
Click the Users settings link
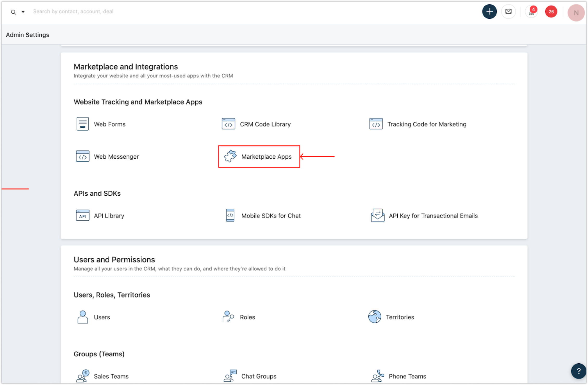pos(102,317)
